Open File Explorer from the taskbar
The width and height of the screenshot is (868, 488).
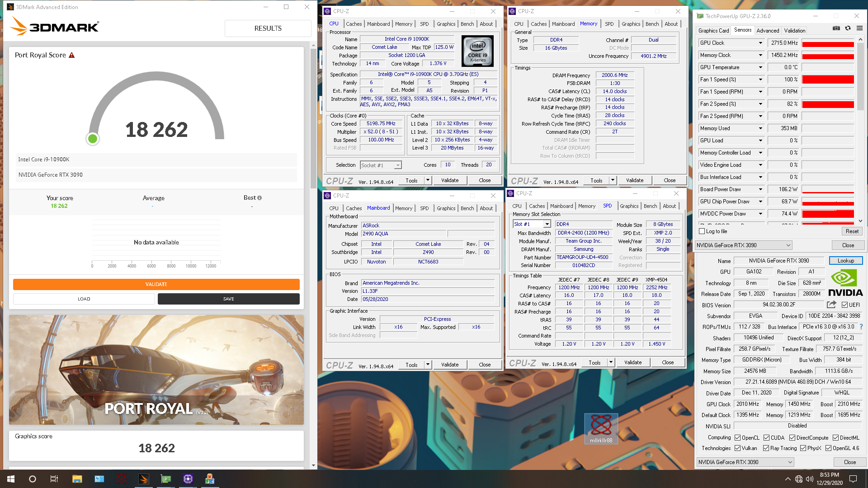pyautogui.click(x=77, y=479)
